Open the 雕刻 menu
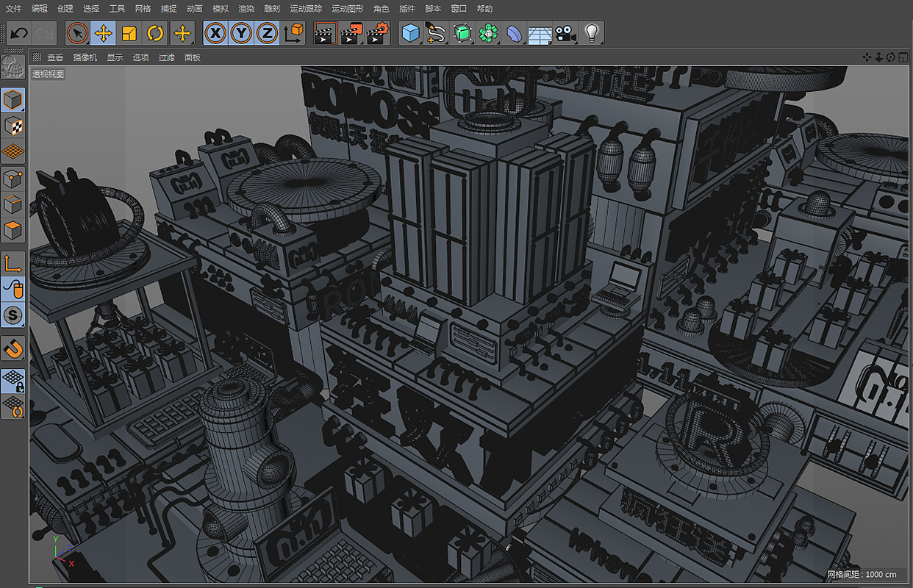This screenshot has height=588, width=913. [272, 9]
